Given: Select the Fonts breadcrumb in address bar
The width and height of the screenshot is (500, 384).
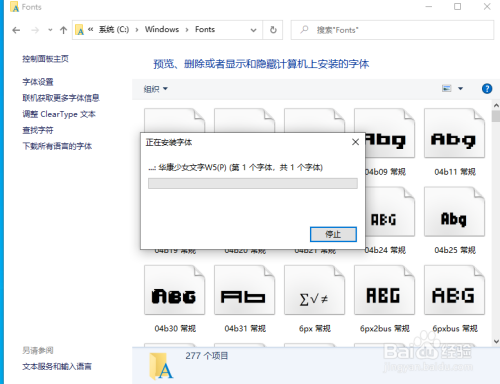Looking at the screenshot, I should tap(205, 30).
